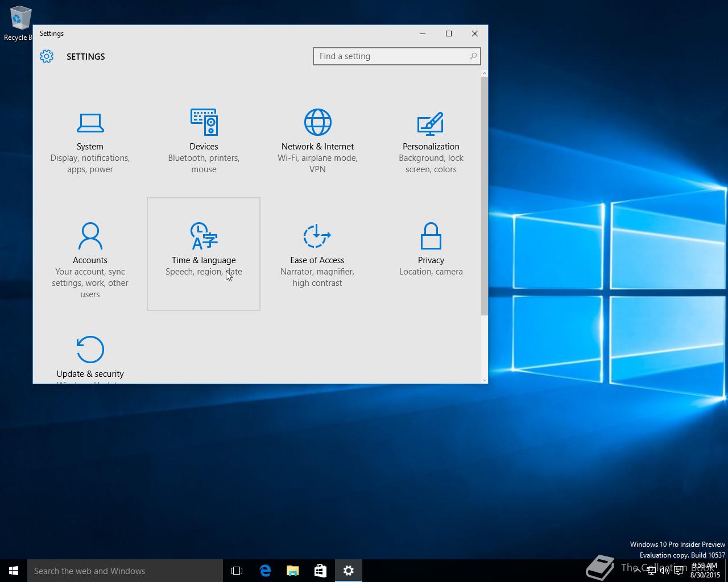Image resolution: width=728 pixels, height=582 pixels.
Task: Maximize the Settings window
Action: pos(449,34)
